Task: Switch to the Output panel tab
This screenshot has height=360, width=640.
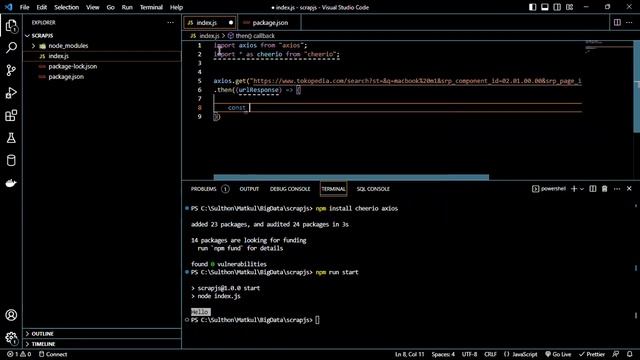Action: point(249,189)
